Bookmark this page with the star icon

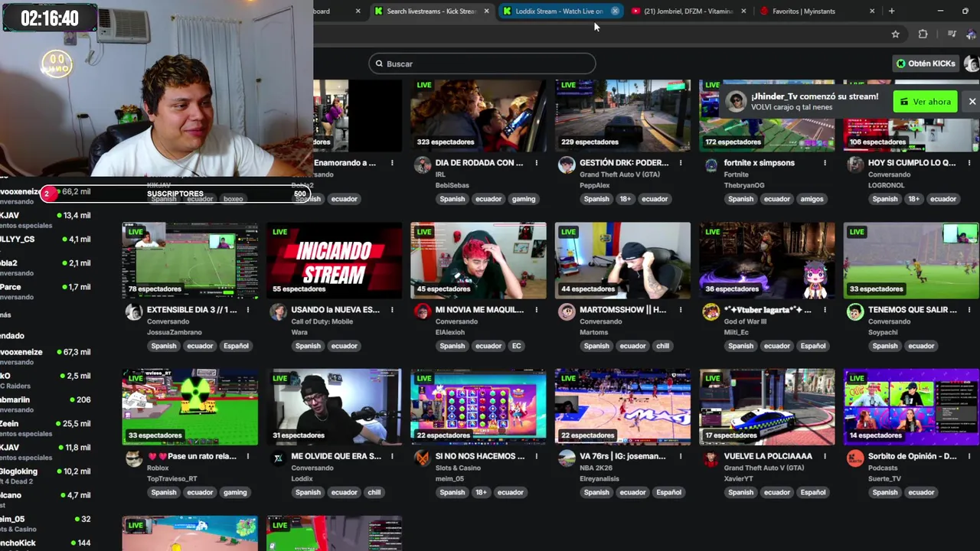coord(895,34)
